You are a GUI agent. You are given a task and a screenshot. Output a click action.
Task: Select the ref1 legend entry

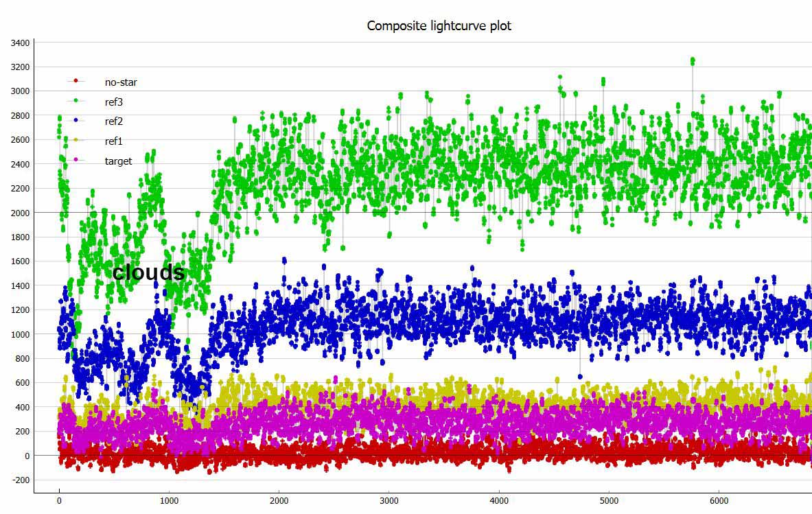pyautogui.click(x=95, y=141)
